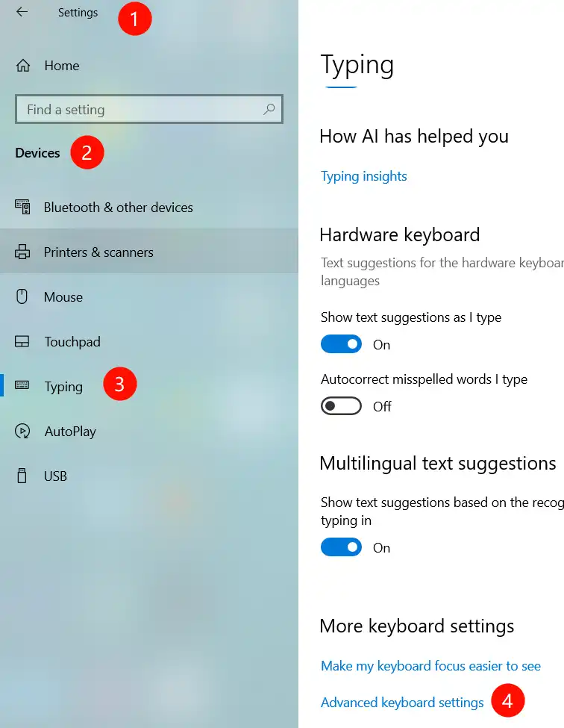Viewport: 564px width, 728px height.
Task: Select the USB drive icon
Action: (22, 476)
